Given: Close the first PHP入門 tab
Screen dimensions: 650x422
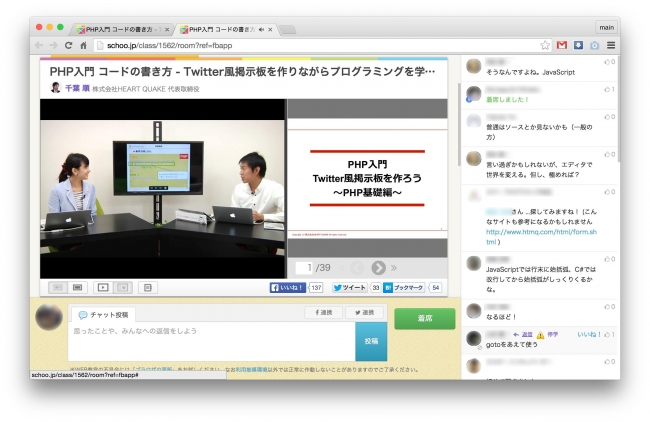Looking at the screenshot, I should click(x=167, y=29).
